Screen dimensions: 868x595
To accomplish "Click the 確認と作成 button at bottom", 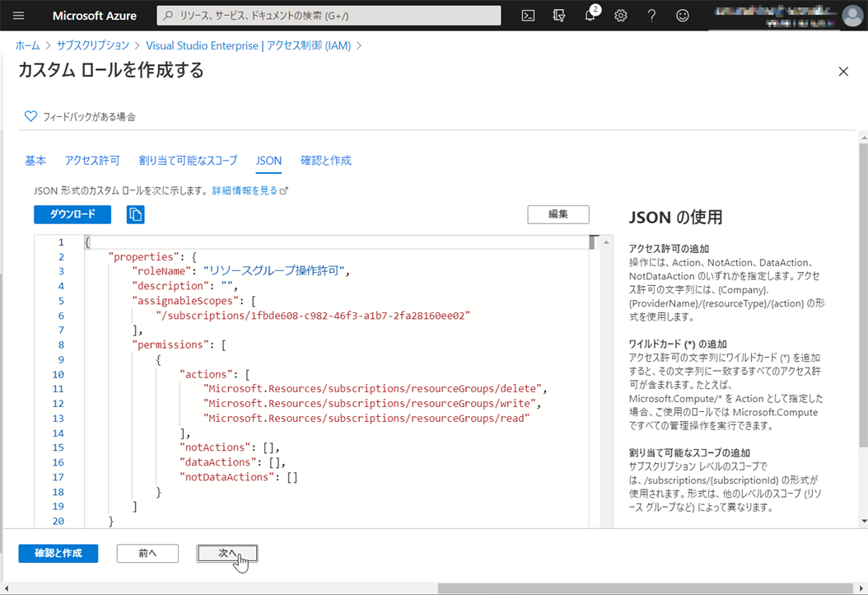I will (x=58, y=554).
